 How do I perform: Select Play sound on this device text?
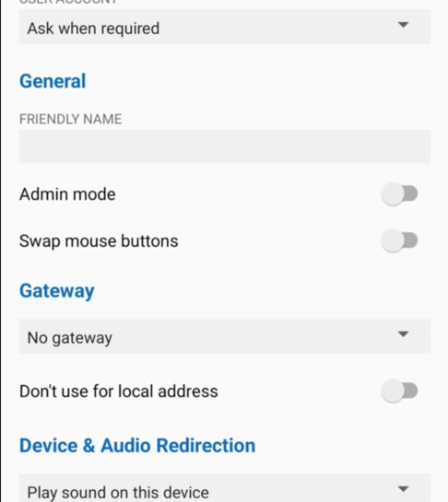[x=118, y=493]
